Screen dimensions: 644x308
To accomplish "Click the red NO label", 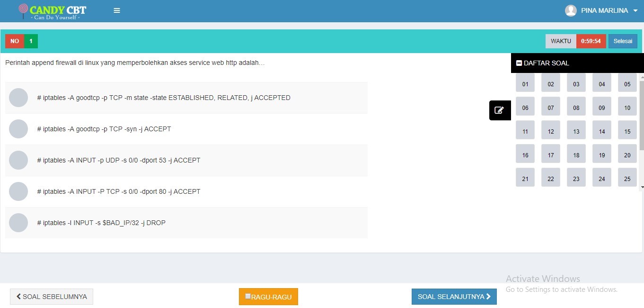I will coord(15,41).
